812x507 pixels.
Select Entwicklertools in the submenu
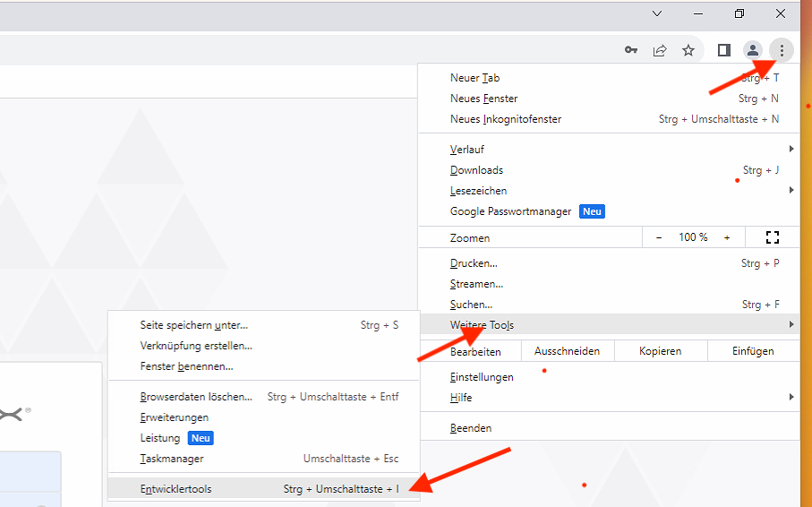pos(176,489)
